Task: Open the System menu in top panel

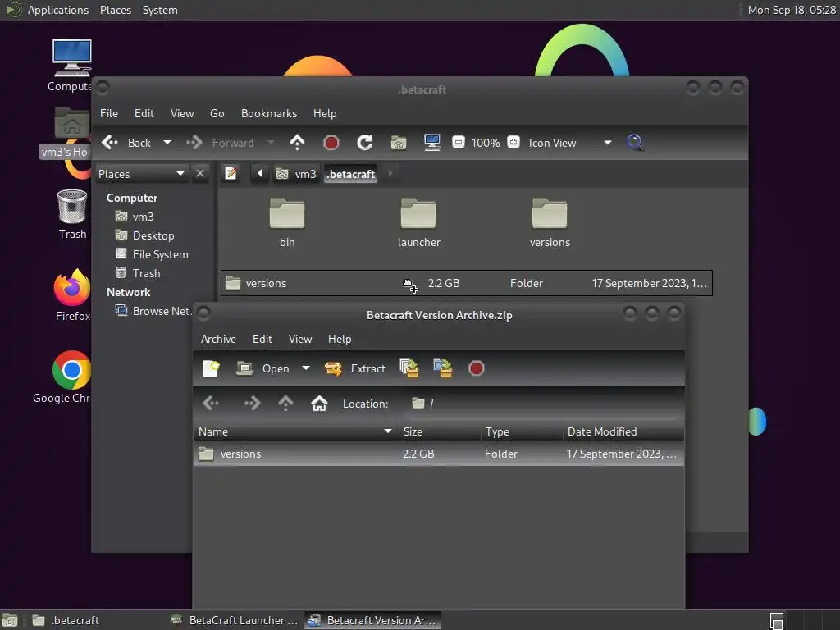Action: click(x=160, y=10)
